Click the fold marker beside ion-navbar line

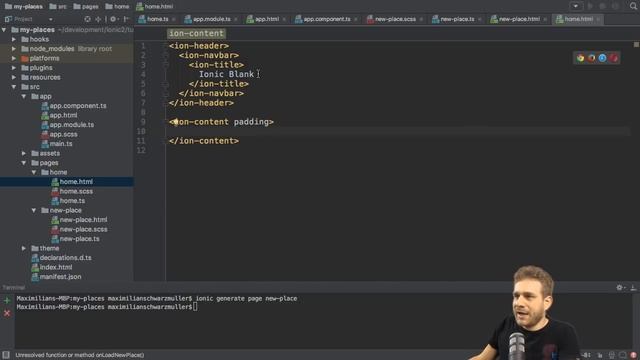tap(166, 55)
